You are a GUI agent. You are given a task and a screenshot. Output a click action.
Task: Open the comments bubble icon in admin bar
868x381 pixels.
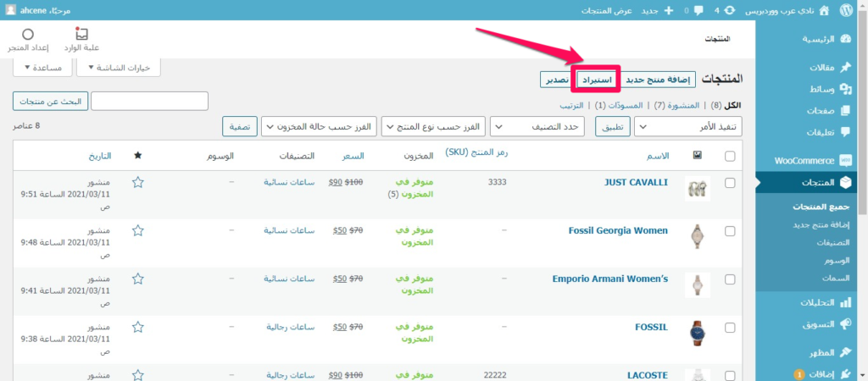point(698,11)
